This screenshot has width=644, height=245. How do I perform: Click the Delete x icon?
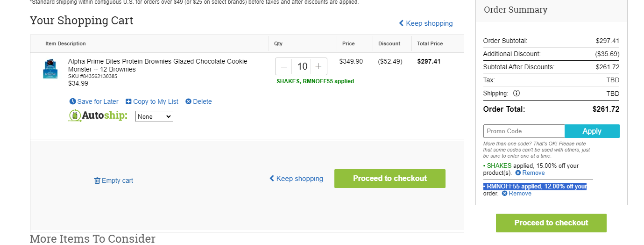[x=188, y=101]
